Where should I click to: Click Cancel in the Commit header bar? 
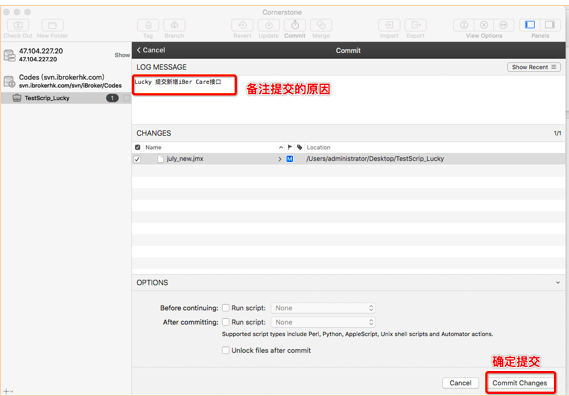(151, 50)
